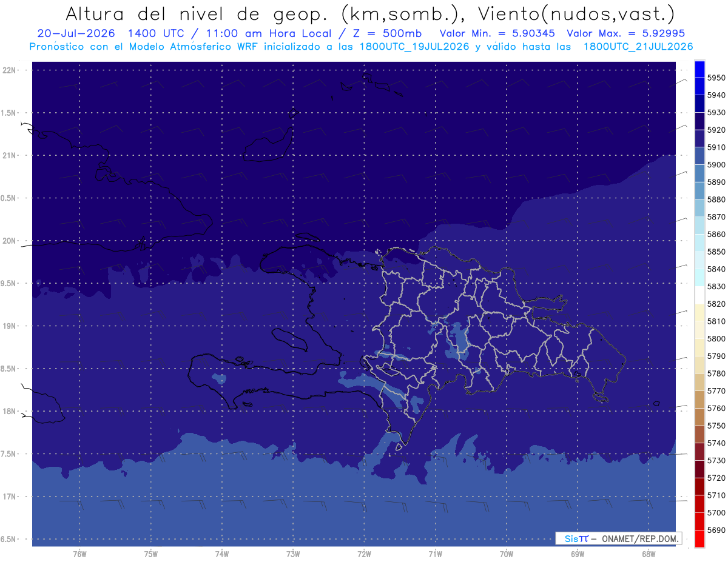
Task: Click the bright blue swatch above 5950
Action: click(x=699, y=69)
